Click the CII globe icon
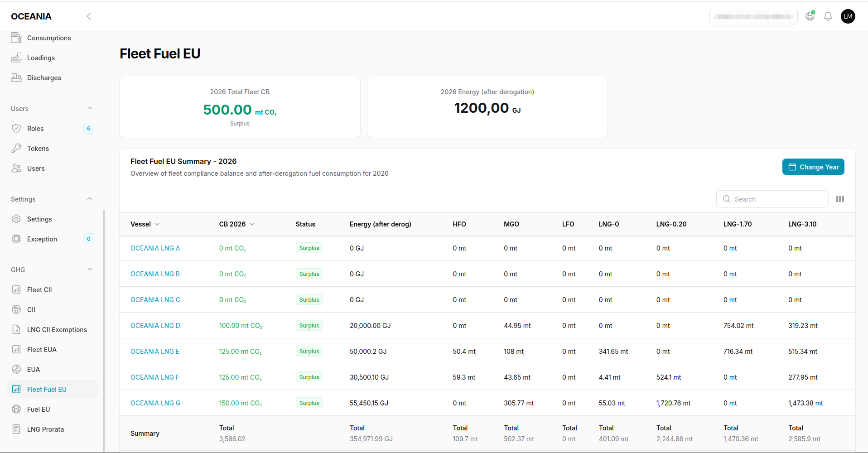Viewport: 868px width, 453px height. (x=16, y=310)
